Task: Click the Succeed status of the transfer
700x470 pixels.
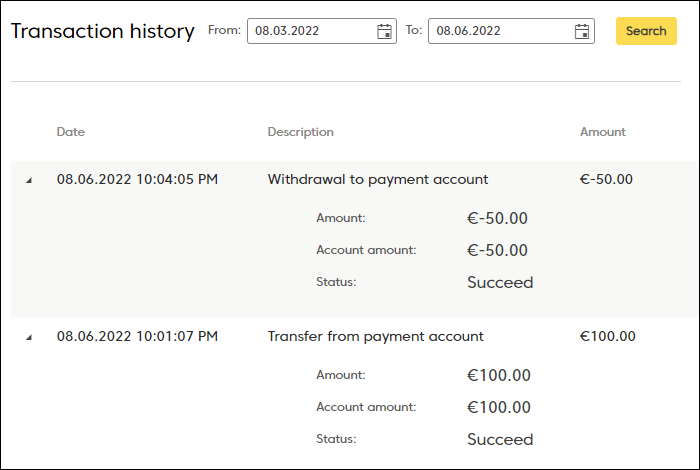Action: click(x=500, y=440)
